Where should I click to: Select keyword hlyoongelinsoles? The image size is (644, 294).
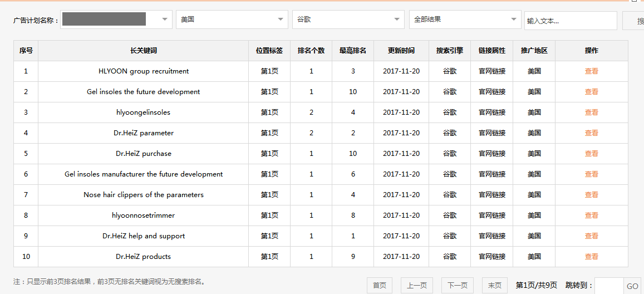click(x=144, y=112)
